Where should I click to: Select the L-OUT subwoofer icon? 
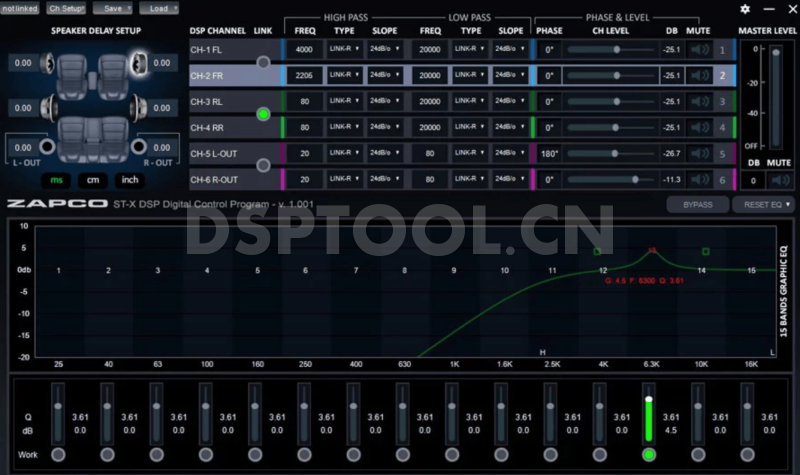tap(47, 147)
